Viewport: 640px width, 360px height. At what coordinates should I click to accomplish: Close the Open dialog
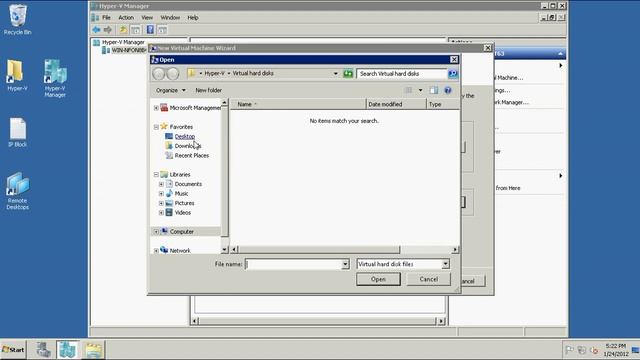(x=454, y=60)
